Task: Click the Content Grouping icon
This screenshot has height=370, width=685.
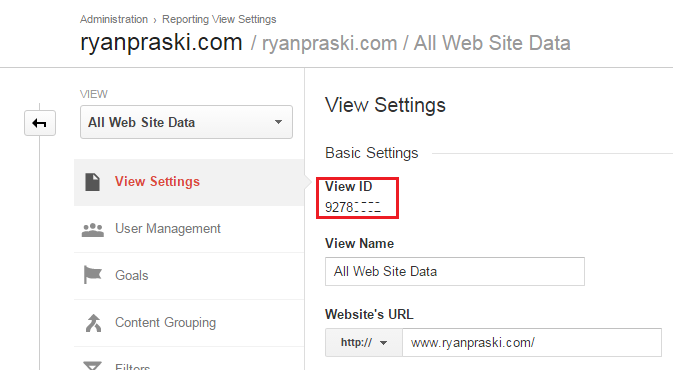Action: point(93,323)
